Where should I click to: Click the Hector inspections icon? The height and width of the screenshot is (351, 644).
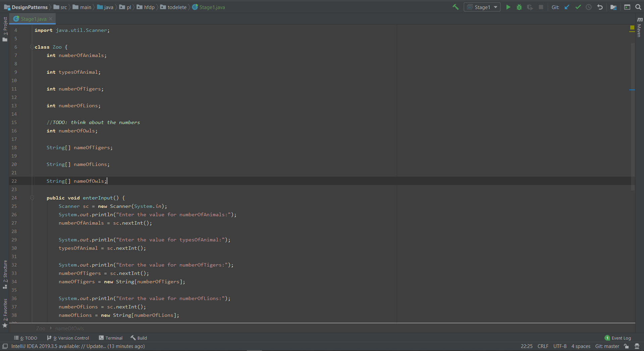[637, 346]
